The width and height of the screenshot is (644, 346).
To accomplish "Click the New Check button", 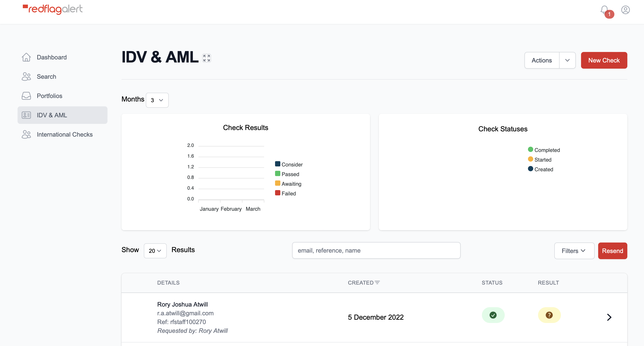I will click(x=604, y=60).
